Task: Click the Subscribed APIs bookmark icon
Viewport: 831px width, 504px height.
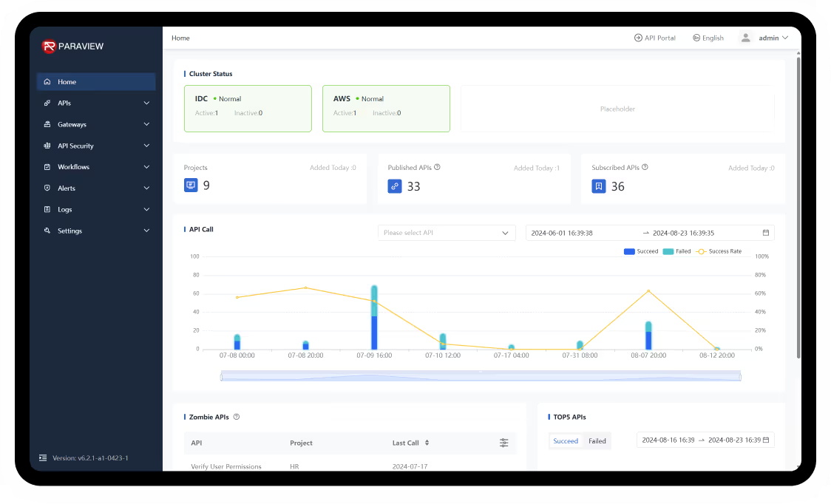Action: [x=599, y=186]
